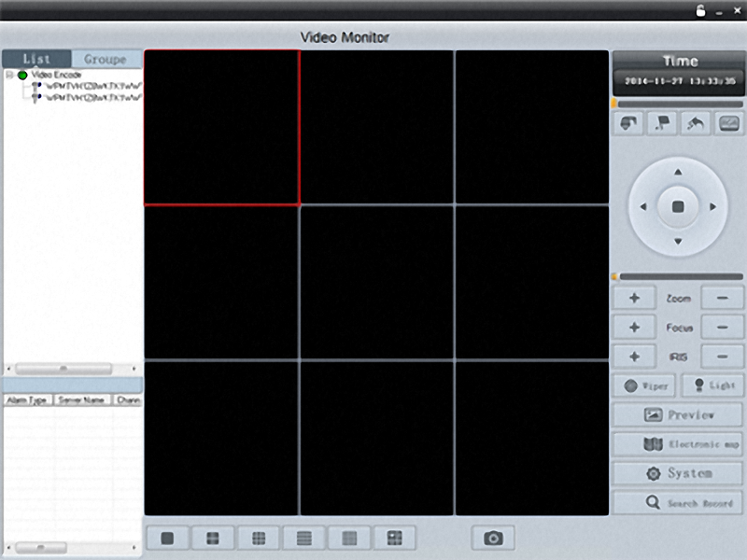Click the green status icon of Video Encode
747x560 pixels.
22,75
